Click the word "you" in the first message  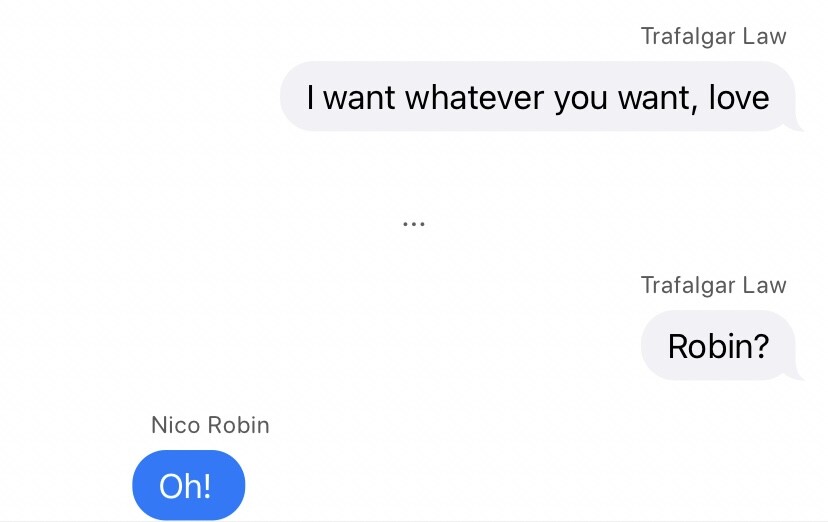coord(581,97)
